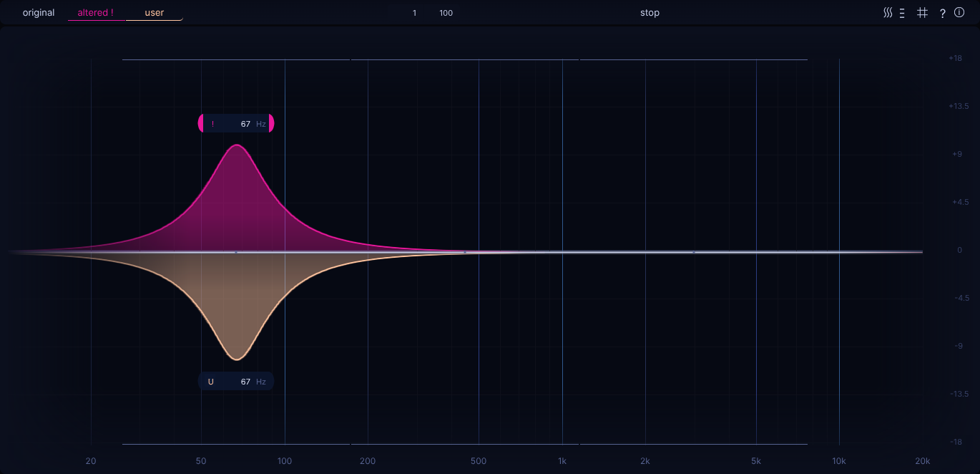The width and height of the screenshot is (980, 474).
Task: Click the 1k frequency axis label
Action: (562, 461)
